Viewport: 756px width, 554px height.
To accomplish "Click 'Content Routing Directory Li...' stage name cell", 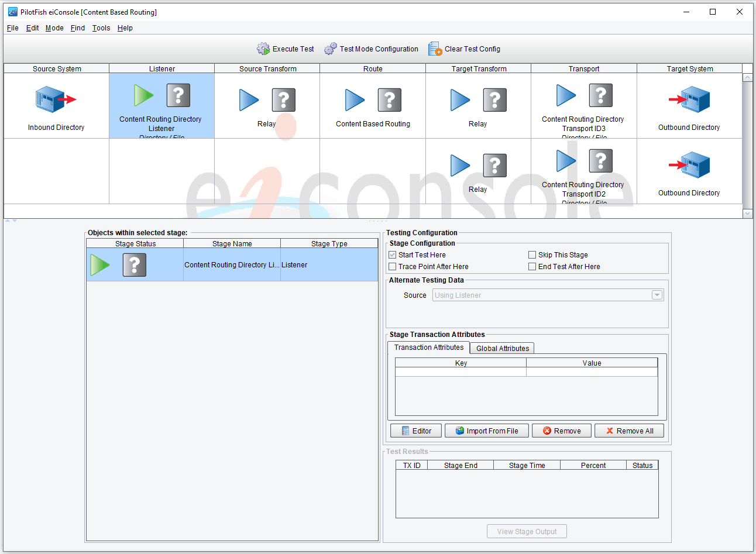I will [232, 265].
